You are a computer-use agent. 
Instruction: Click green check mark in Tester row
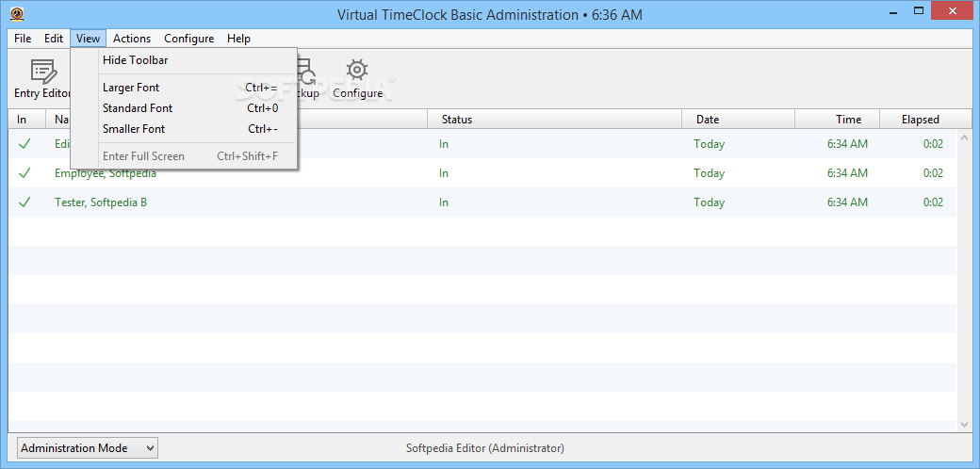(x=24, y=202)
